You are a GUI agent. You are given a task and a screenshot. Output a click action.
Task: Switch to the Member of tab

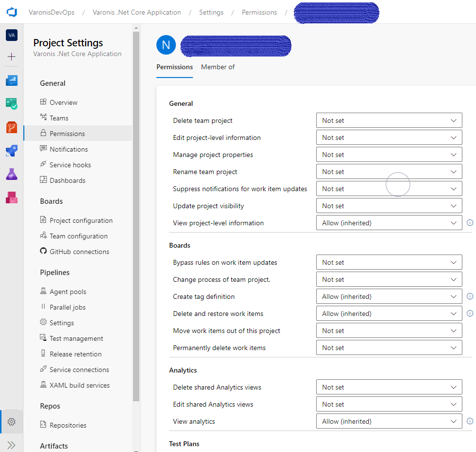pyautogui.click(x=218, y=67)
